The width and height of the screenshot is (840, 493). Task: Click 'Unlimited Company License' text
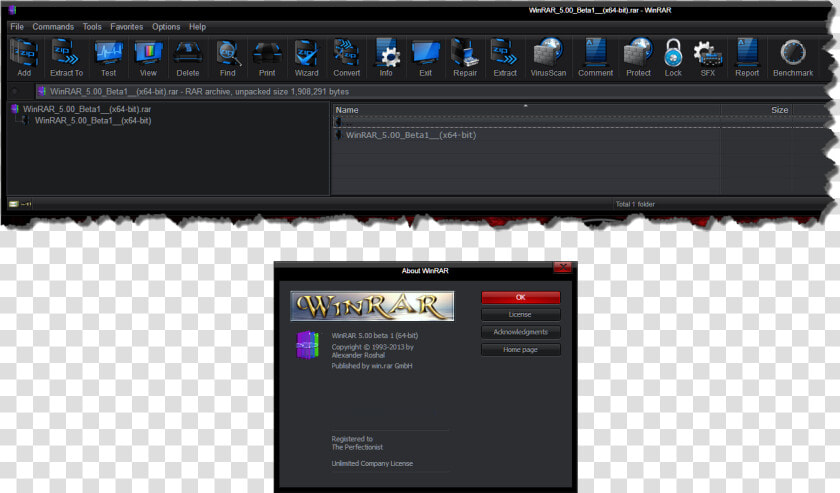(372, 464)
